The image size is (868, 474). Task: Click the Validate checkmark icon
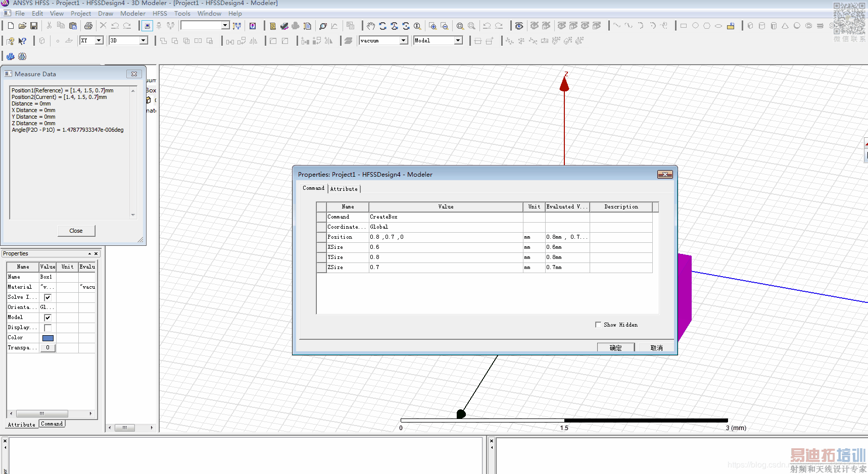pos(284,26)
